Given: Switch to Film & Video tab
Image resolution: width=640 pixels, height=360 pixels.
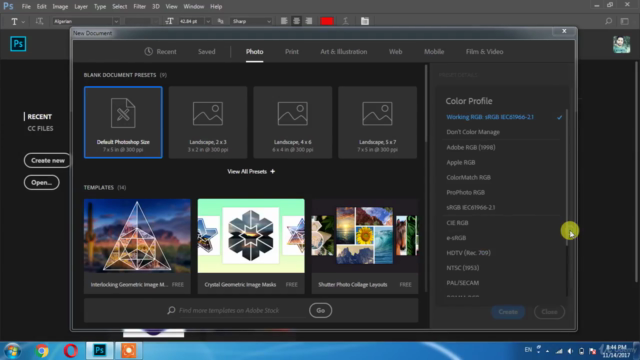Looking at the screenshot, I should tap(484, 52).
